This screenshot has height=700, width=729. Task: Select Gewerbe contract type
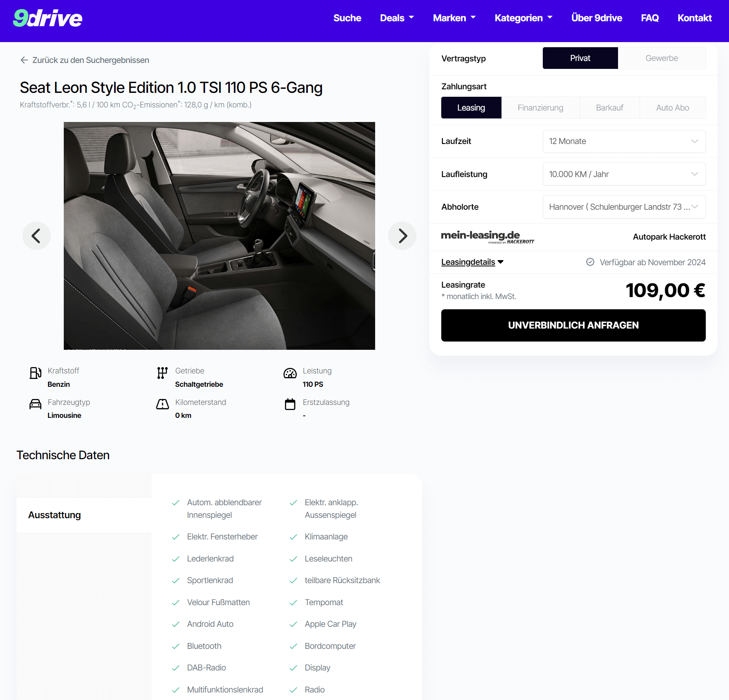click(x=662, y=58)
